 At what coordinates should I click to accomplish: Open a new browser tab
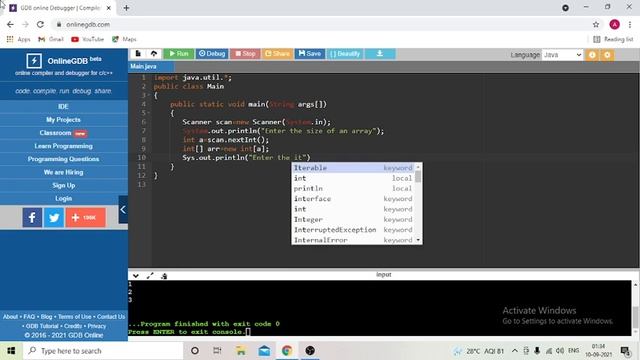(x=126, y=8)
